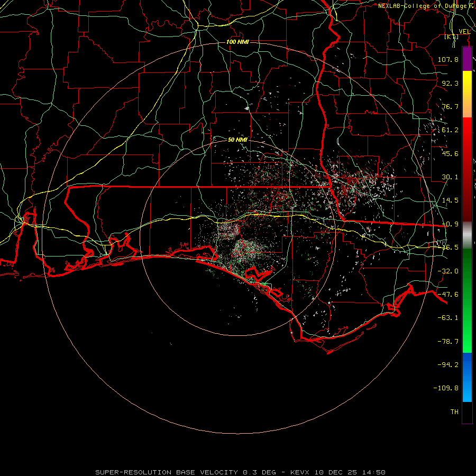Click the 50 NMI range ring label
This screenshot has width=476, height=476.
tap(237, 140)
